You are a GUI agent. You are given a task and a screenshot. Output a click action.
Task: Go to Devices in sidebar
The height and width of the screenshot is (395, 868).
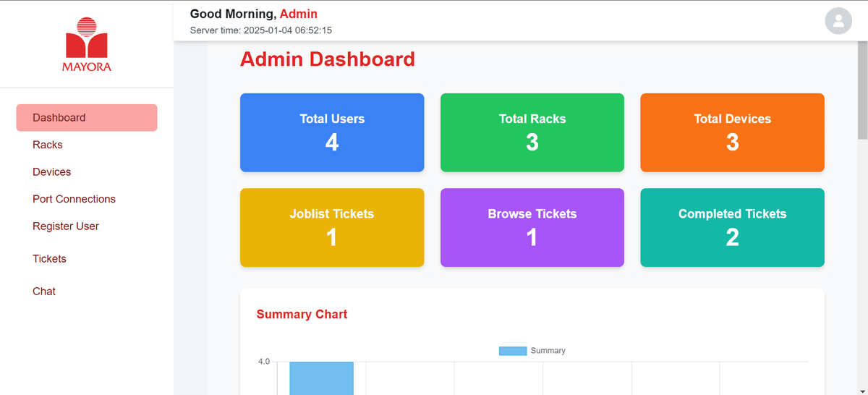(x=52, y=172)
